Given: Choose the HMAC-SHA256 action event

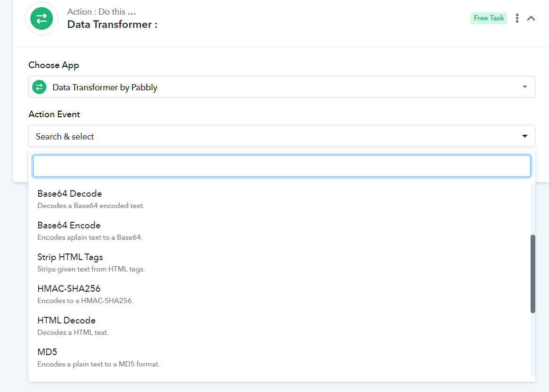Looking at the screenshot, I should [280, 295].
